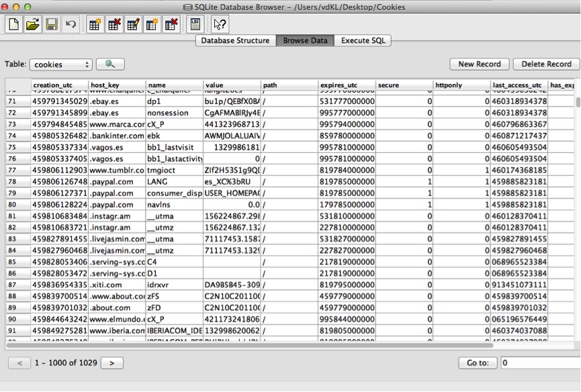Select the 'D1' name cell
Viewport: 581px width, 392px height.
175,273
